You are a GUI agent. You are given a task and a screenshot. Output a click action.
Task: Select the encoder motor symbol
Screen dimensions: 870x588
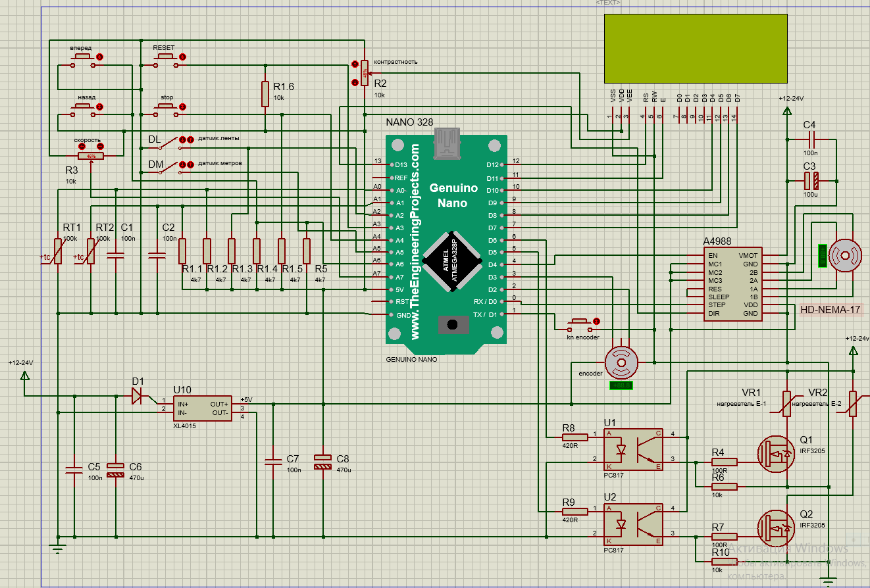(621, 361)
